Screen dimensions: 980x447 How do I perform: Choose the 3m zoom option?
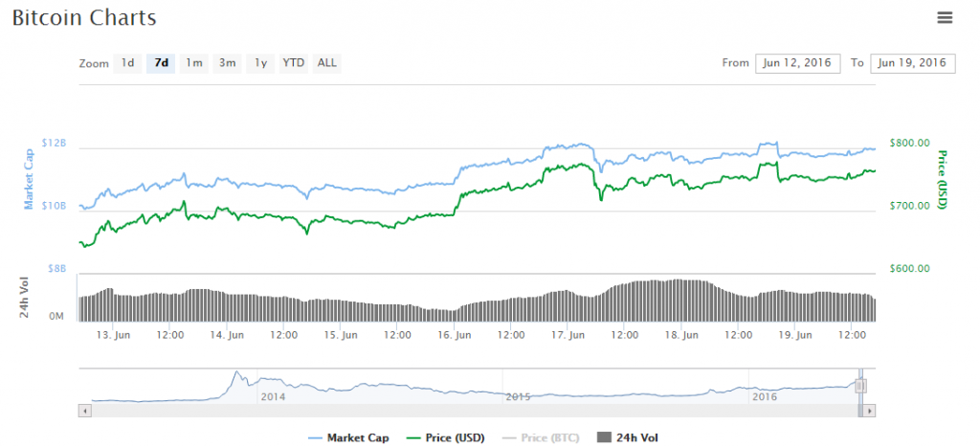pos(227,63)
